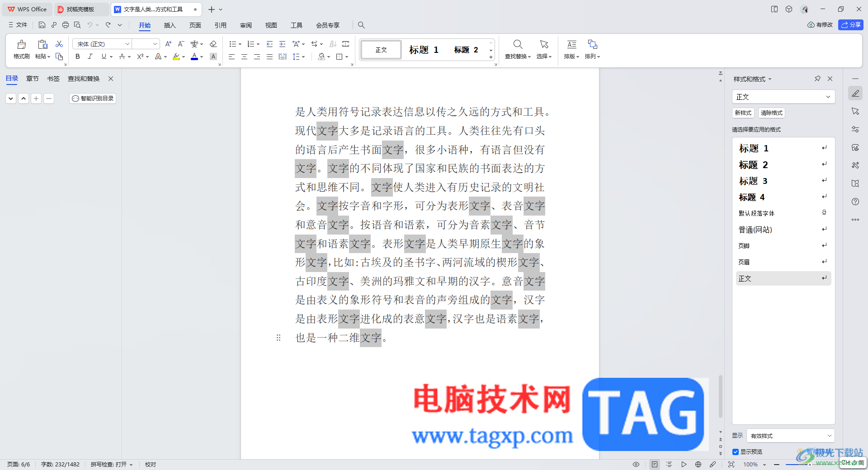Click the 排版 layout icon in the ribbon
The height and width of the screenshot is (470, 868).
pos(571,44)
